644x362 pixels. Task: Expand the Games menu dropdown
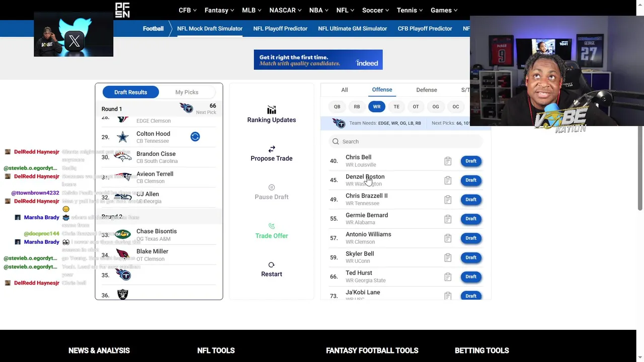[x=444, y=10]
